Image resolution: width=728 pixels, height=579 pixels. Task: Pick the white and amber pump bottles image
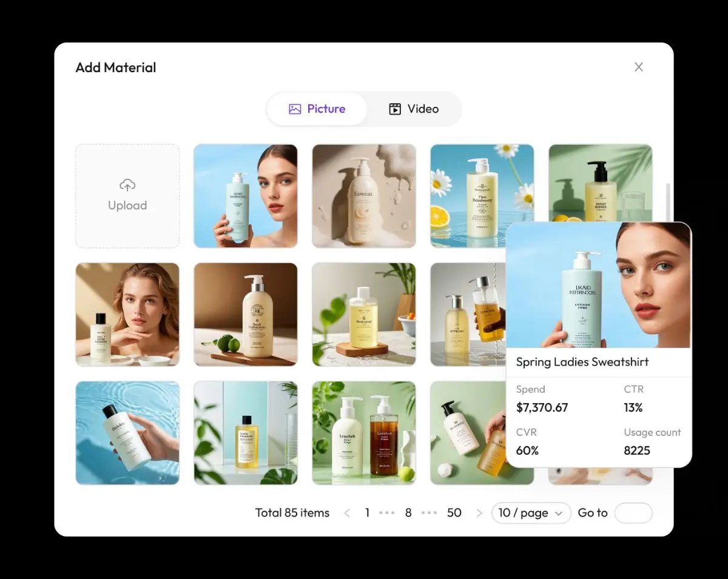pos(364,433)
